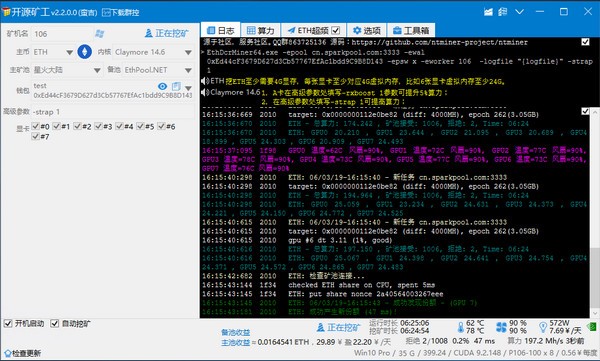This screenshot has height=361, width=600.
Task: Click the 正在挖矿 mining button
Action: (x=166, y=33)
